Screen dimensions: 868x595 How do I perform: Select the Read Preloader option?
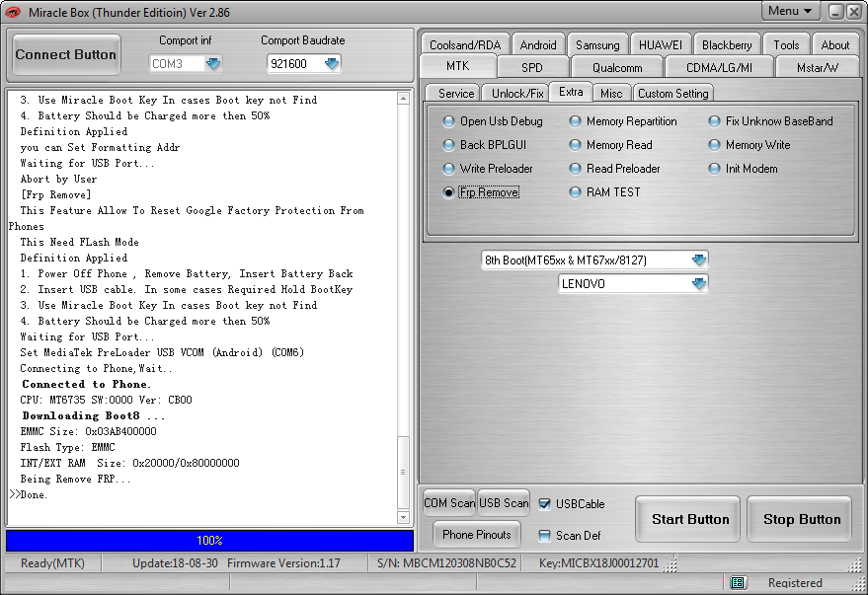click(x=615, y=169)
